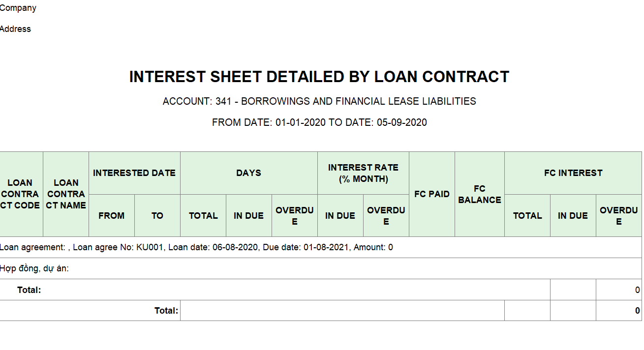Select the Hợp đồng, dự án row
Image resolution: width=644 pixels, height=350 pixels.
point(321,268)
